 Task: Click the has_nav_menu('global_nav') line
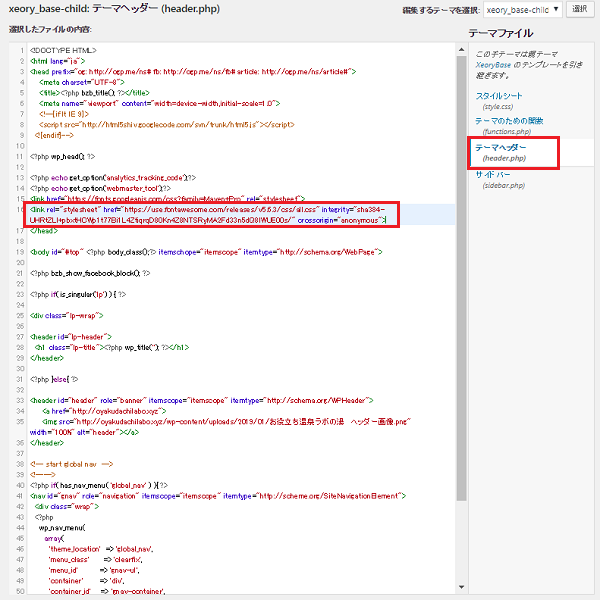pos(99,485)
